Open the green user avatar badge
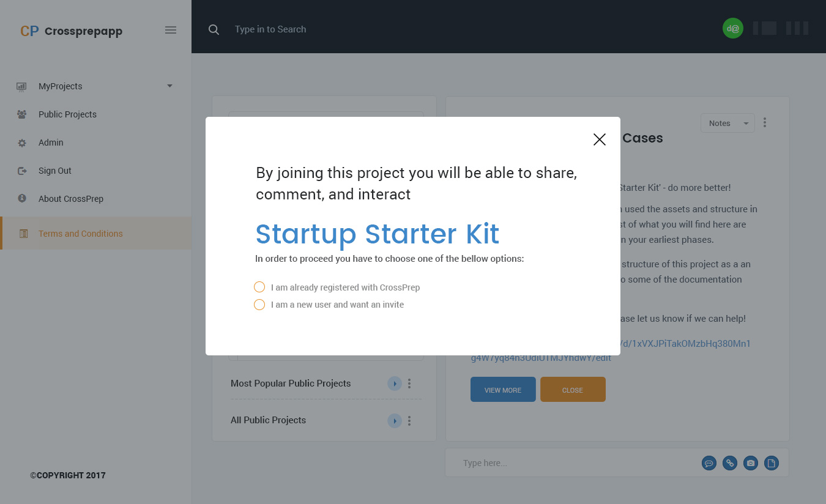This screenshot has width=826, height=504. tap(733, 28)
